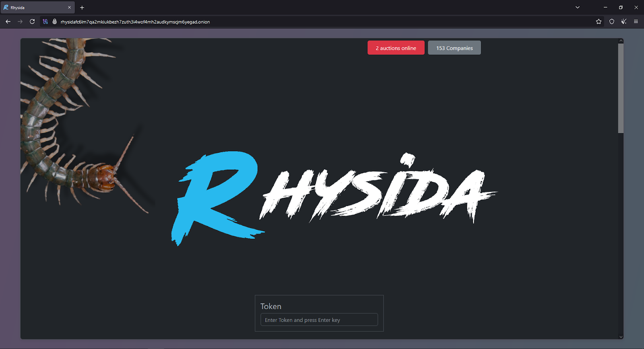
Task: Open the Tor circuit icon in address bar
Action: pos(45,22)
